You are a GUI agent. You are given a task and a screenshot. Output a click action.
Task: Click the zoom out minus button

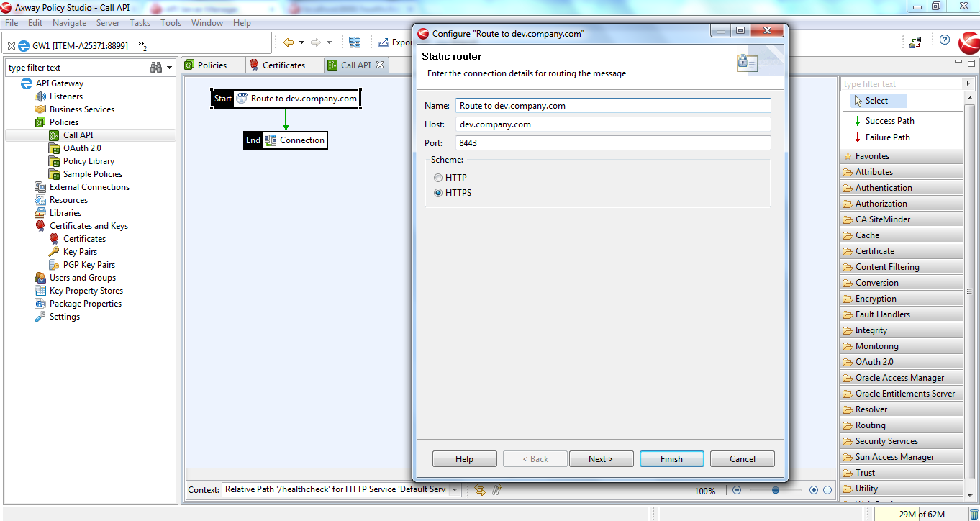(737, 490)
